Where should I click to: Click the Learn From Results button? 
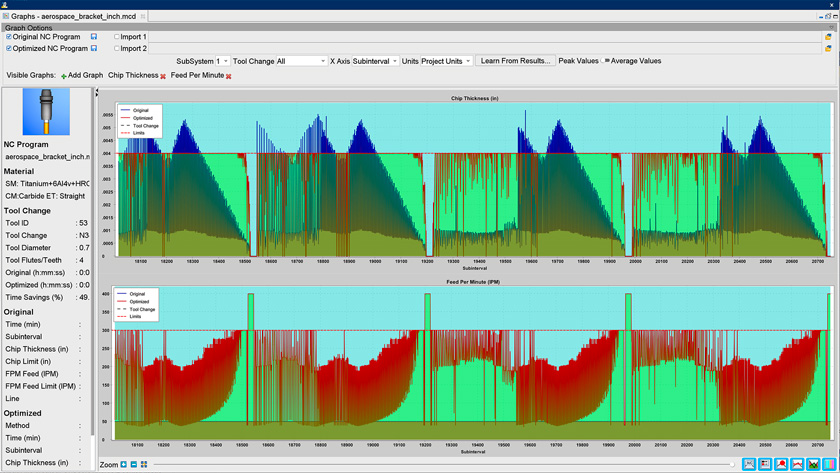(515, 61)
